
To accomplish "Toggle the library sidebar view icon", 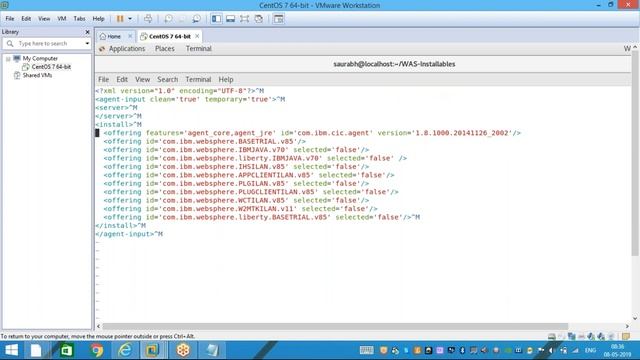I will pyautogui.click(x=216, y=19).
